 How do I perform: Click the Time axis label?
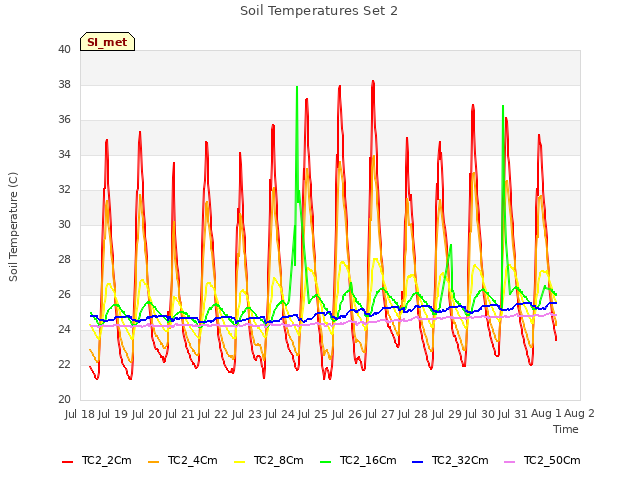coord(566,429)
